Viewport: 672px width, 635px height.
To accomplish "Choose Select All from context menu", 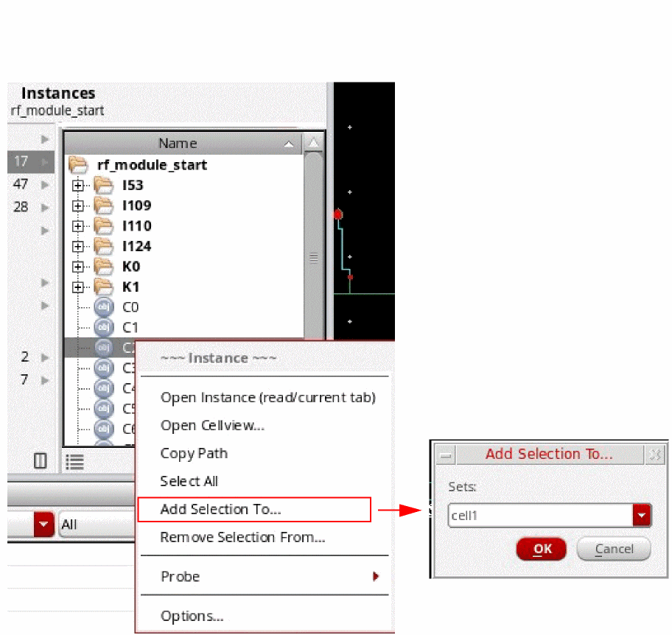I will pyautogui.click(x=189, y=481).
